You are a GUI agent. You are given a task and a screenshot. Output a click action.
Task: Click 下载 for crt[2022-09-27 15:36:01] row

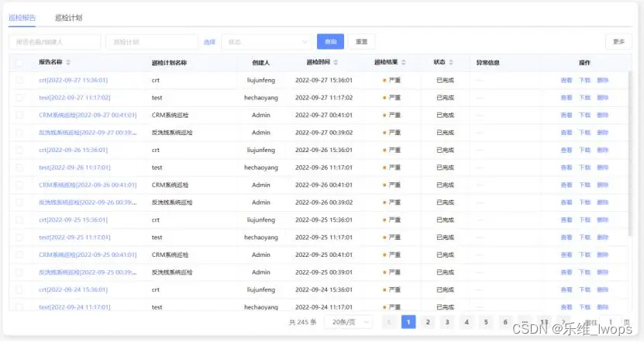coord(584,80)
